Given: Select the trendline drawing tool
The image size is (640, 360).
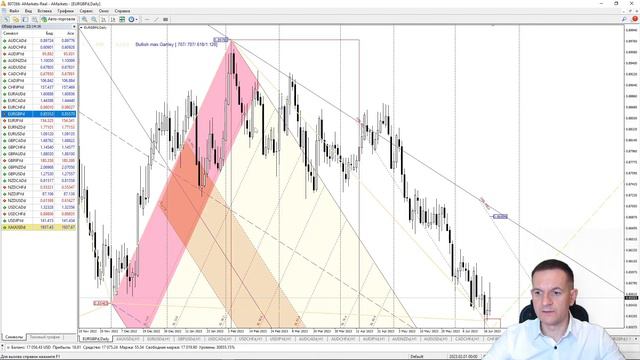Looking at the screenshot, I should [156, 19].
